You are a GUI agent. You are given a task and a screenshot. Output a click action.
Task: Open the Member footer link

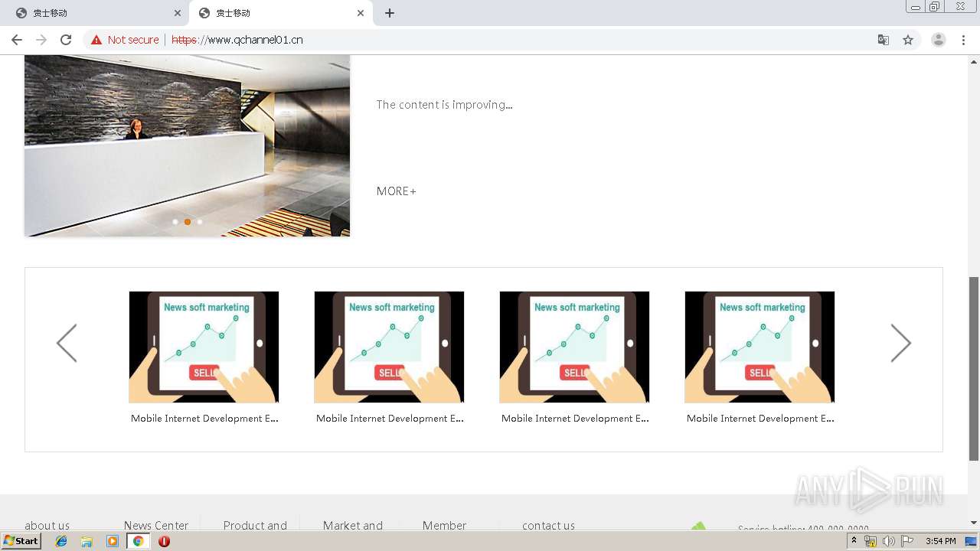[x=444, y=526]
